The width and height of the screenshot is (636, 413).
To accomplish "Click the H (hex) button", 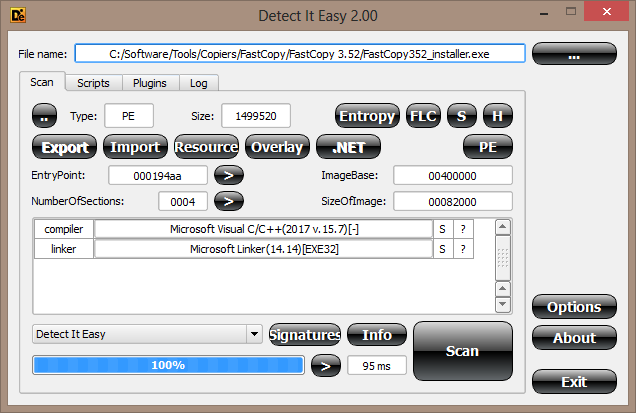I will [498, 116].
